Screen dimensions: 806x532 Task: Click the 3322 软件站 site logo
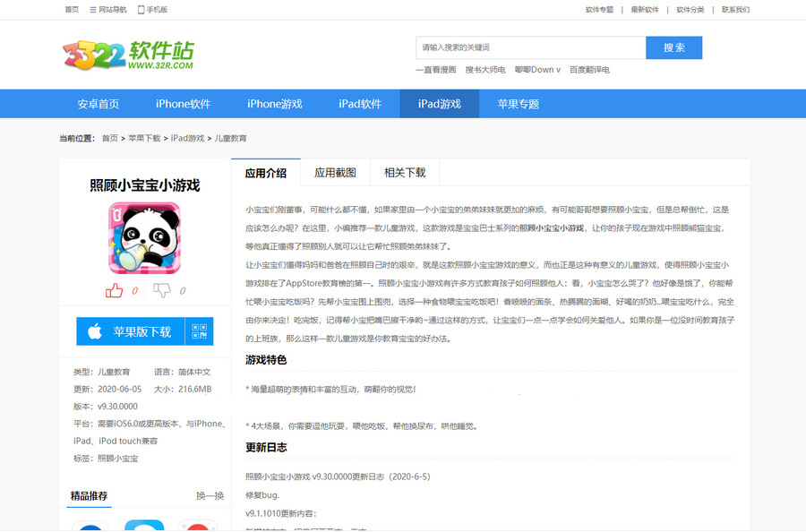pyautogui.click(x=128, y=54)
